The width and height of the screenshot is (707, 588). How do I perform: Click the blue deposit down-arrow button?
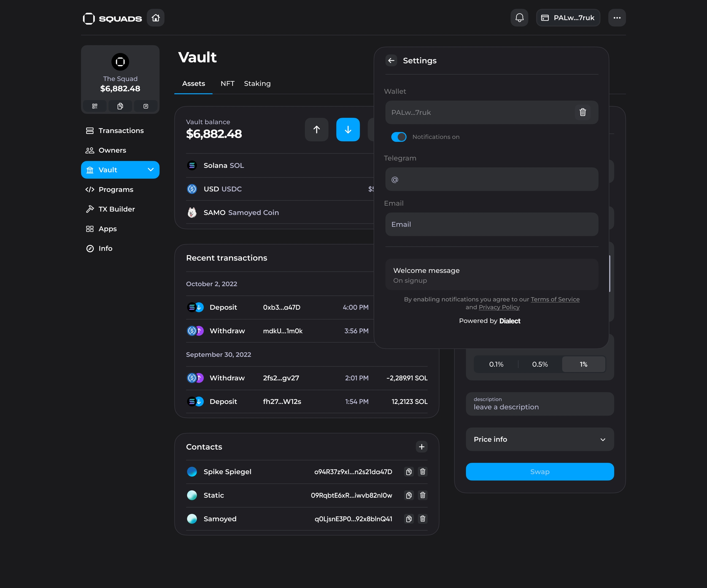click(347, 130)
